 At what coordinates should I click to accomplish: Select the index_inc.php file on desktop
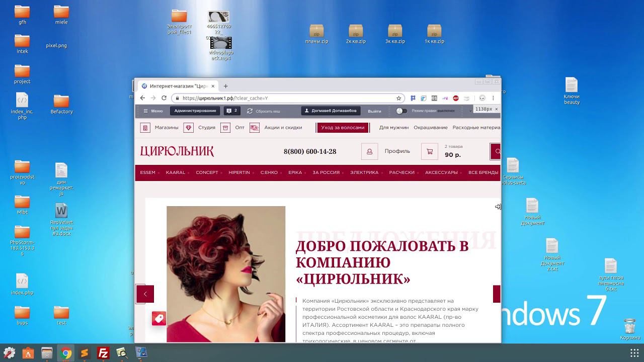tap(22, 106)
